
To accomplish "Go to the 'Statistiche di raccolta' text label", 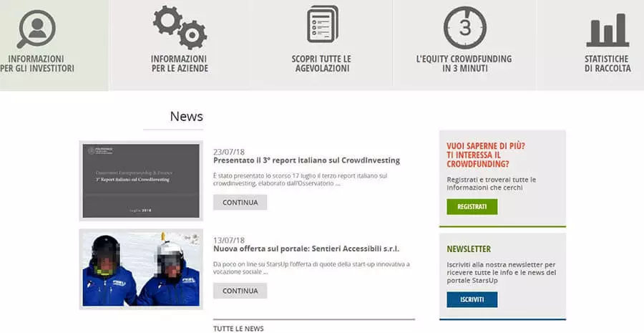I will pyautogui.click(x=608, y=64).
